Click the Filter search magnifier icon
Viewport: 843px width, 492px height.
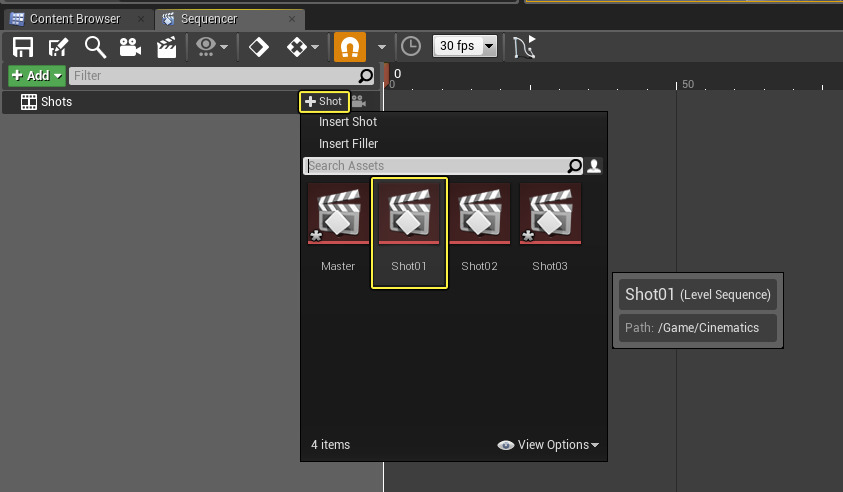tap(366, 76)
